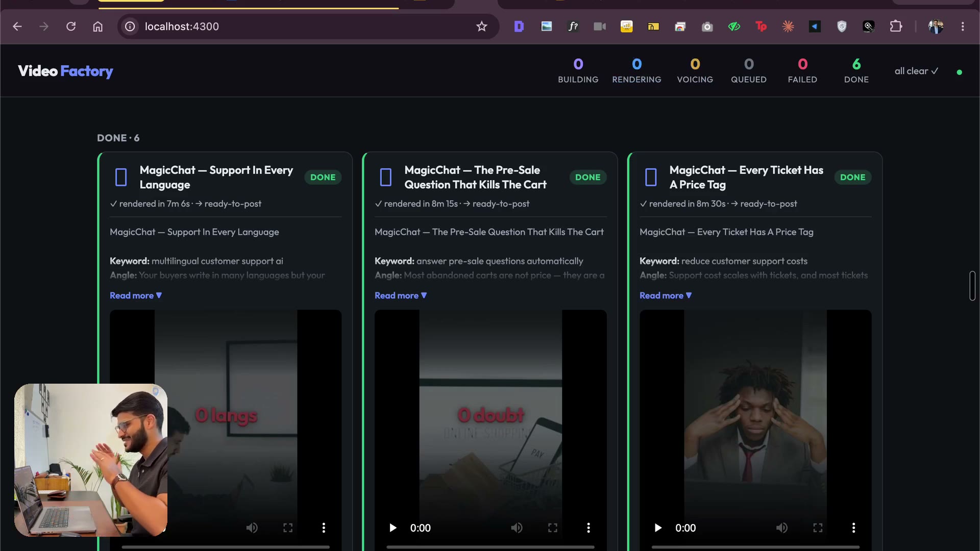Image resolution: width=980 pixels, height=551 pixels.
Task: Select the DONE status counter in header
Action: point(856,71)
